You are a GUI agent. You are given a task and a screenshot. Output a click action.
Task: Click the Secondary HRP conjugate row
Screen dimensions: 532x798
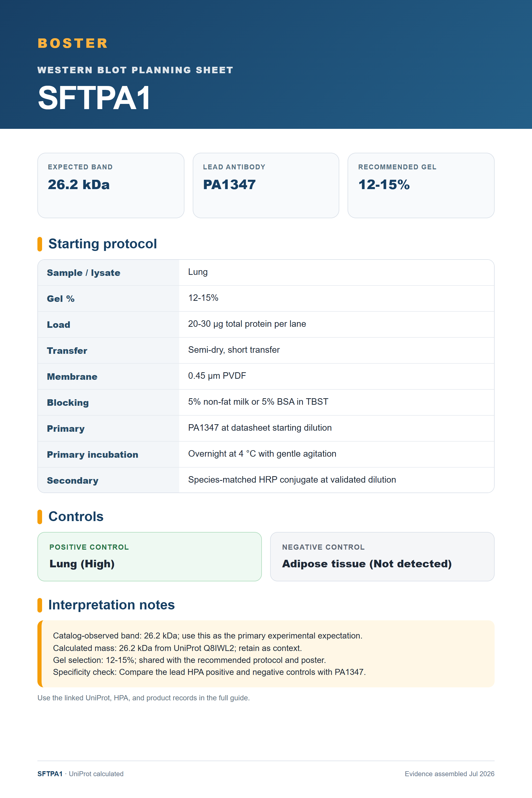pos(266,480)
